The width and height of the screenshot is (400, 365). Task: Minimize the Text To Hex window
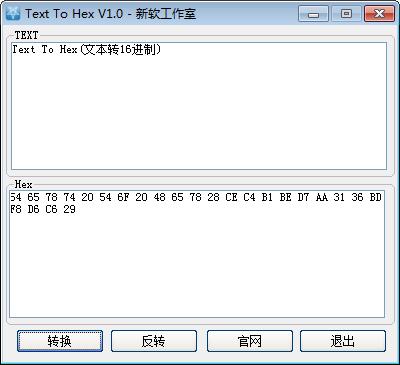(x=313, y=14)
